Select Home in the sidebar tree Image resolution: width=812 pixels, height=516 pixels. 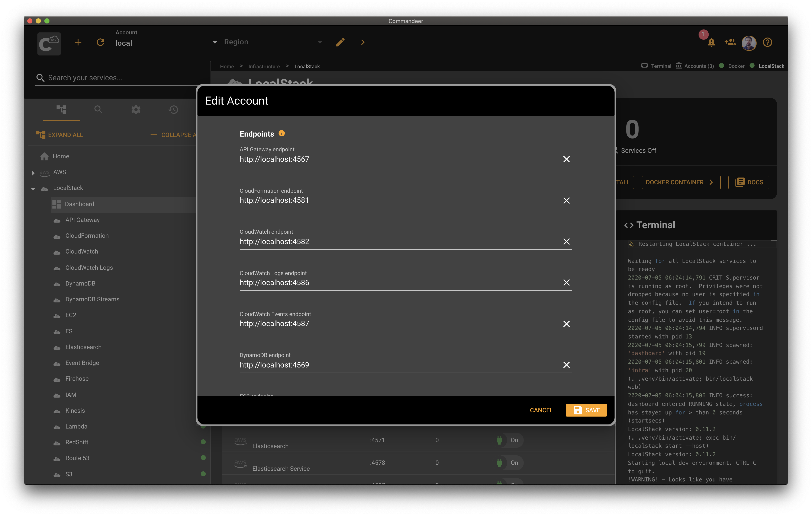pyautogui.click(x=61, y=156)
